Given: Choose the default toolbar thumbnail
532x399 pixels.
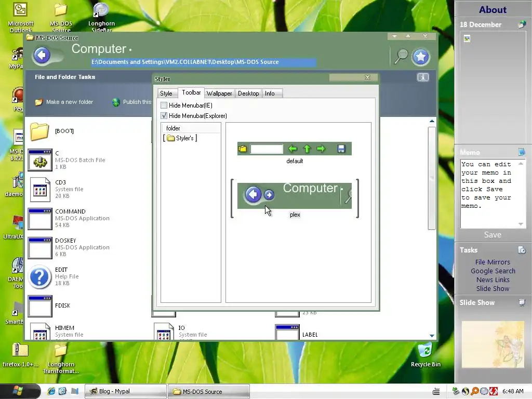Looking at the screenshot, I should point(295,149).
